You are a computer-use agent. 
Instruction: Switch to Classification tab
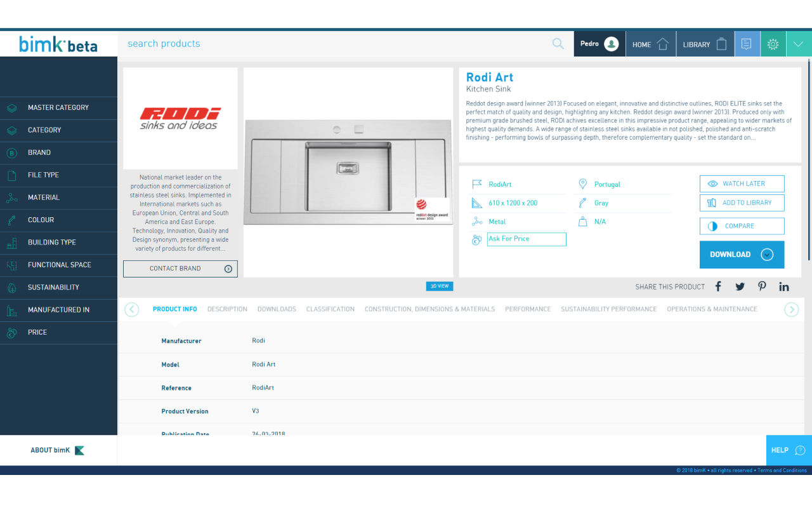click(x=331, y=309)
